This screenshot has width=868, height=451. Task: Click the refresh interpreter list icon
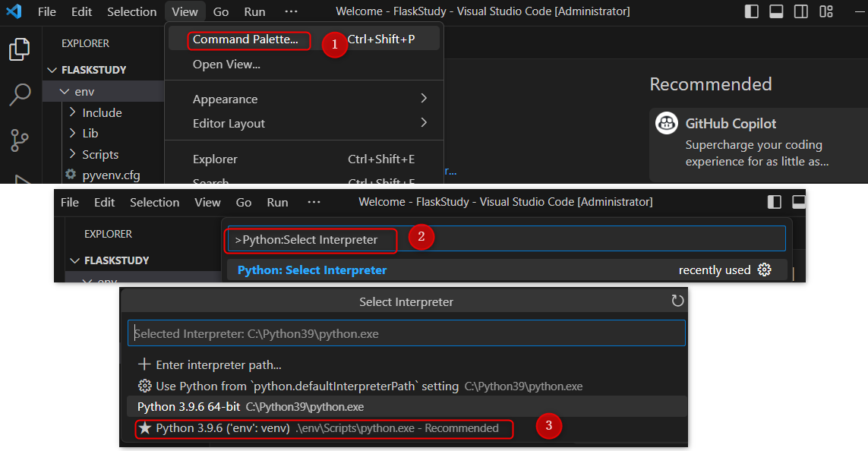pyautogui.click(x=678, y=301)
